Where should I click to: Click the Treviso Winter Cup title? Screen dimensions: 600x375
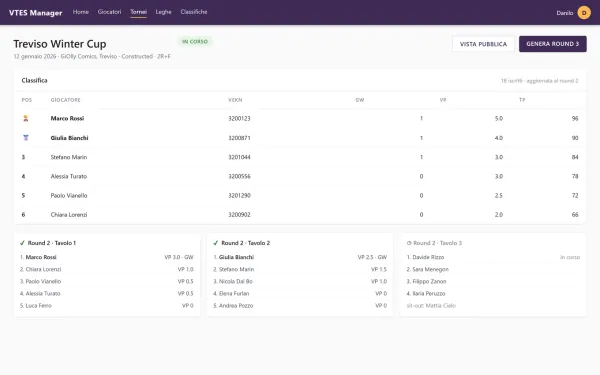(60, 44)
